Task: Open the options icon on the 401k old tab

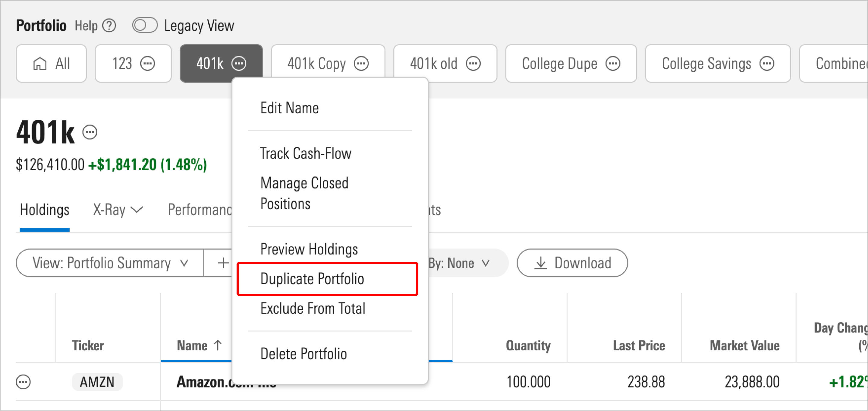Action: (x=473, y=63)
